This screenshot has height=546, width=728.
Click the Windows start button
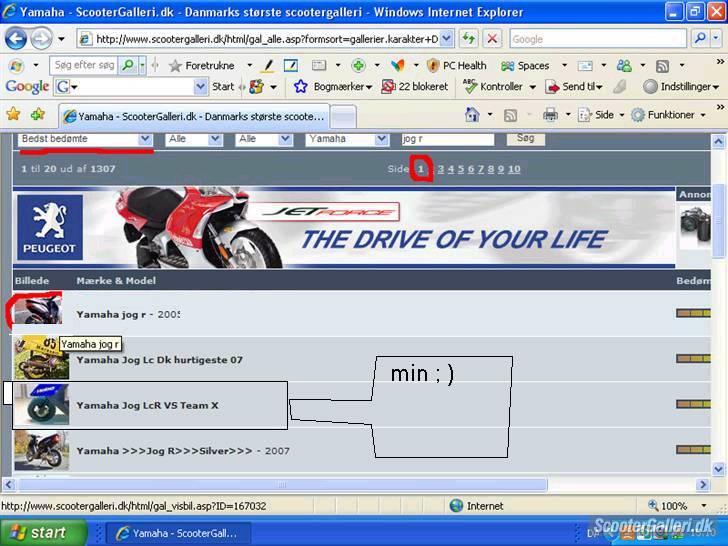36,532
